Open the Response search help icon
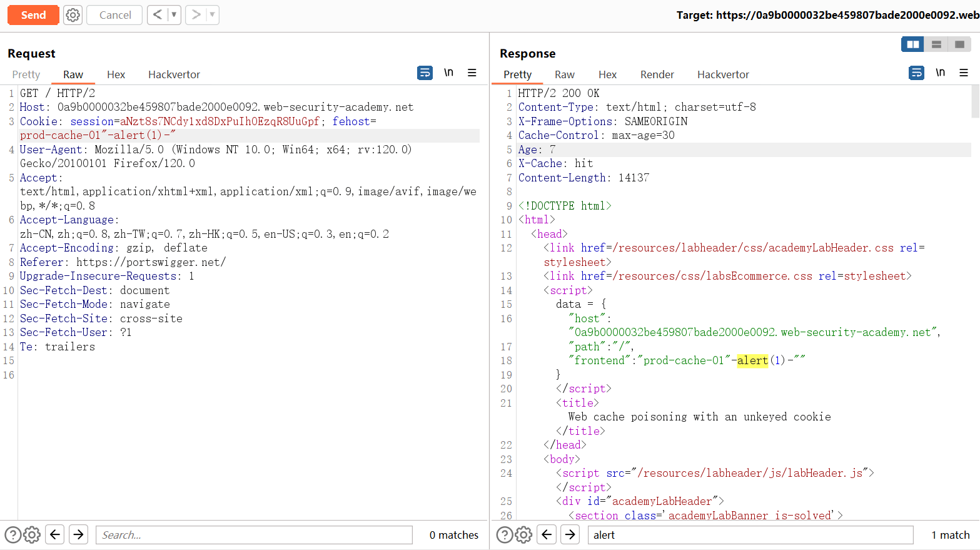The width and height of the screenshot is (980, 550). (x=504, y=534)
